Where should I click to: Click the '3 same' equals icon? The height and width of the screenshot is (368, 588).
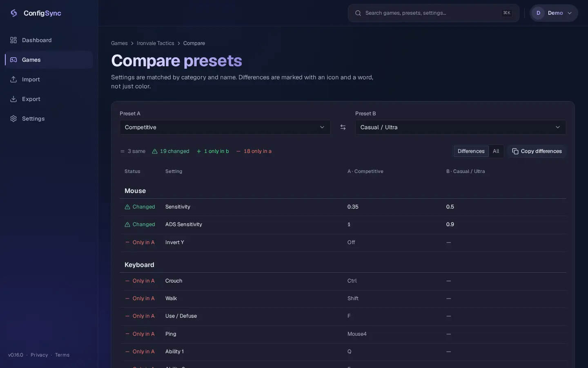coord(122,151)
